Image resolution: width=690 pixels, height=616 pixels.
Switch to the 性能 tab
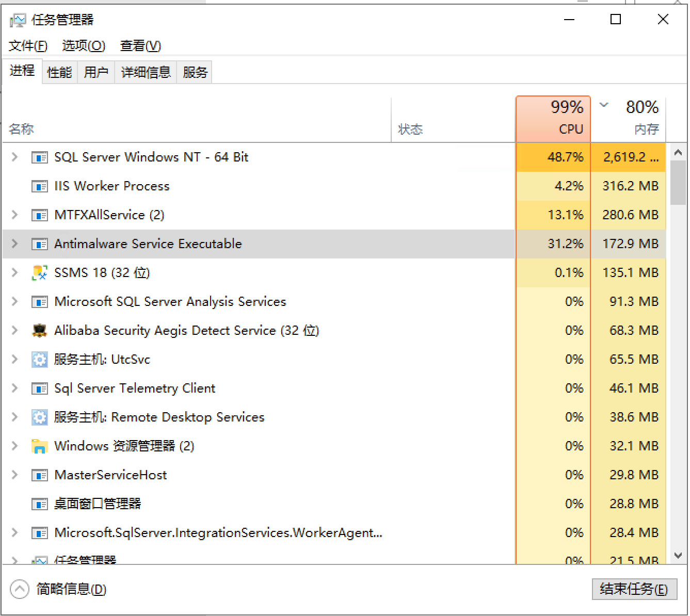pos(59,72)
